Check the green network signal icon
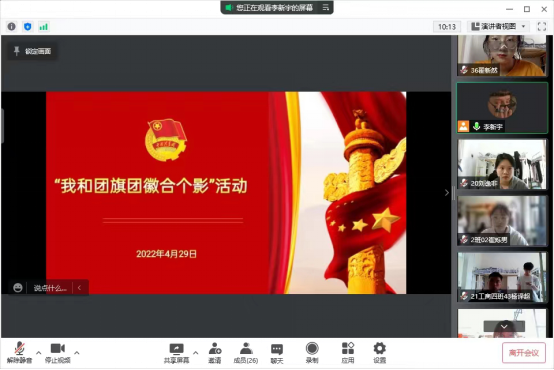 coord(43,27)
